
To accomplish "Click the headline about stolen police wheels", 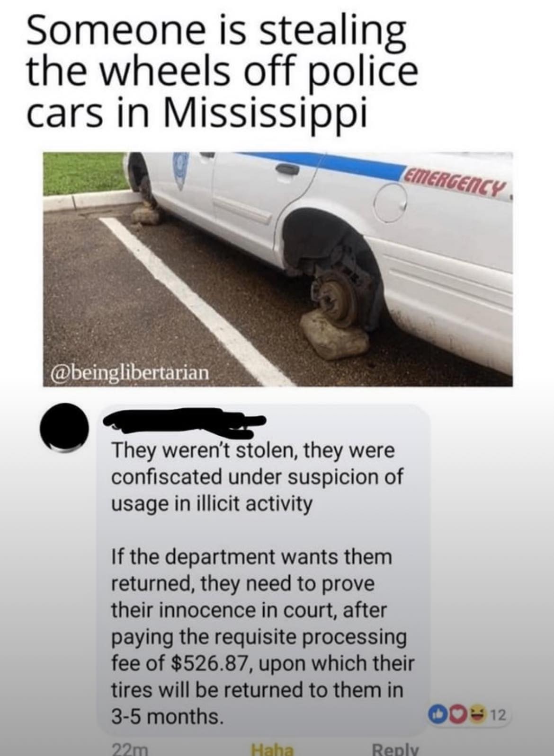I will point(223,71).
